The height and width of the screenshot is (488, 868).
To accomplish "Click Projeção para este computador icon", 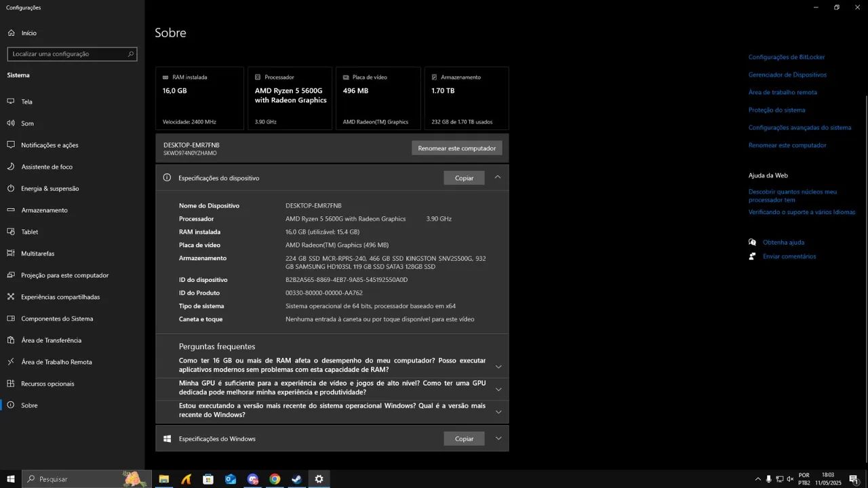I will (11, 275).
